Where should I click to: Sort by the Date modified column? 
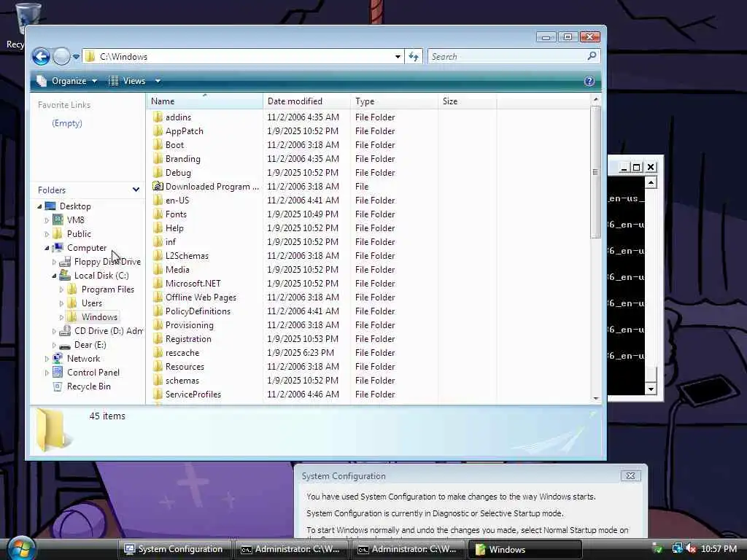[307, 101]
